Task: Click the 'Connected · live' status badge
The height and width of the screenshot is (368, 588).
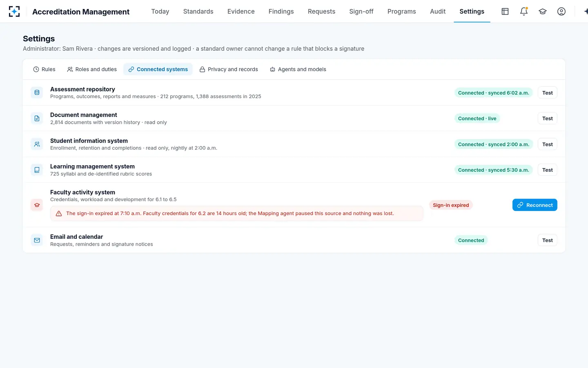Action: click(477, 119)
